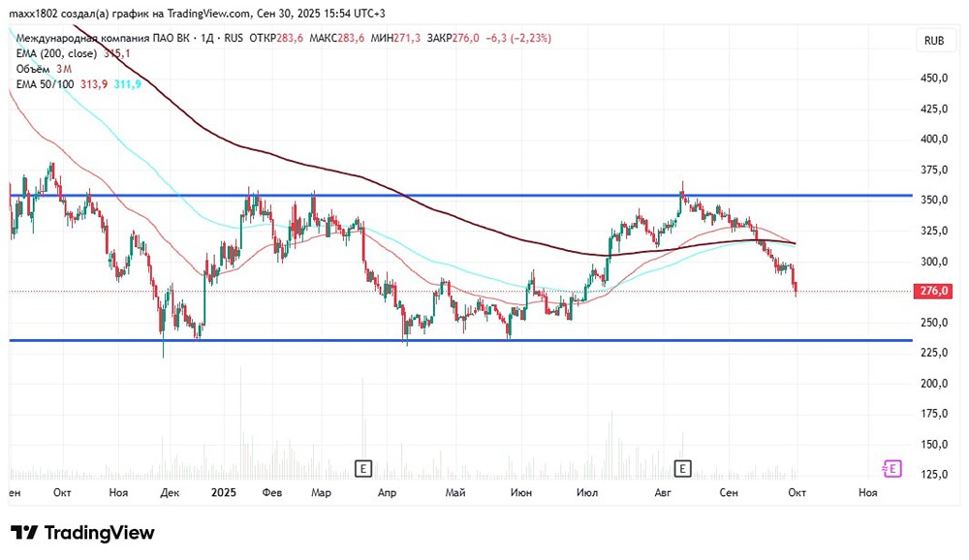This screenshot has width=969, height=560.
Task: Click the Дек time axis label
Action: [170, 492]
